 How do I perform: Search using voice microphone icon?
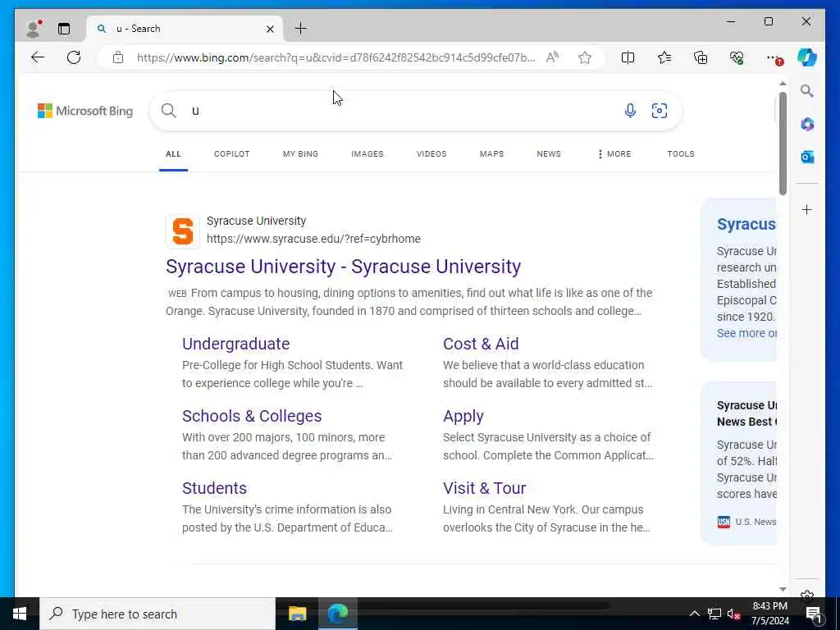pos(630,111)
